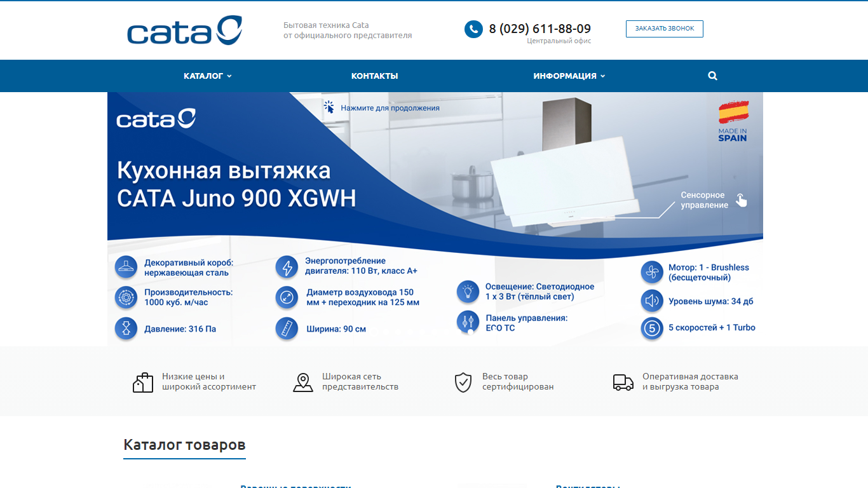Click the white Cata logo inside the banner

coord(156,119)
